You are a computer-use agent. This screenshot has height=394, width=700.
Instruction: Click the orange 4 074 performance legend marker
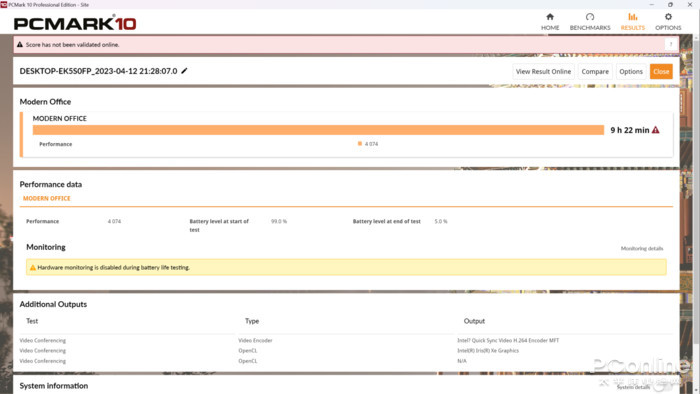(x=359, y=144)
